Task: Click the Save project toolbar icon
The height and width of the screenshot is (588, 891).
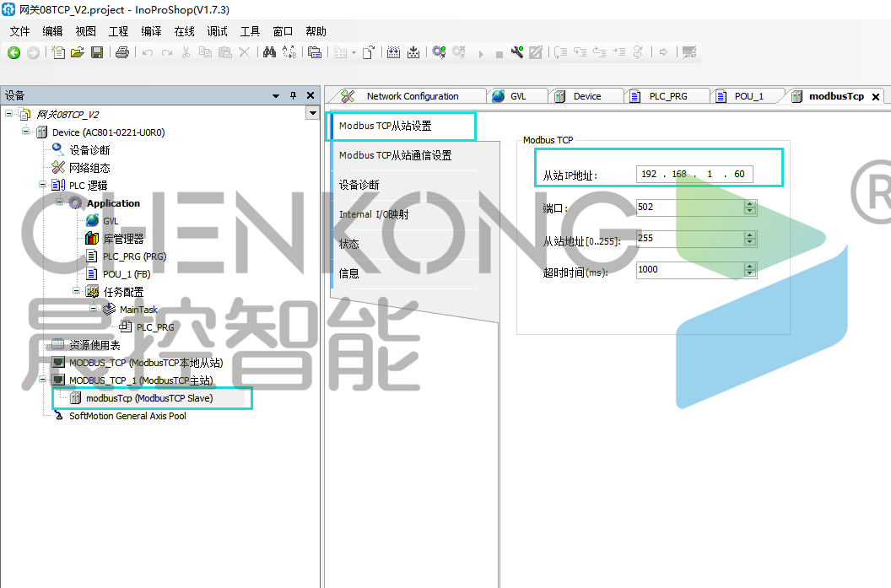Action: [x=96, y=52]
